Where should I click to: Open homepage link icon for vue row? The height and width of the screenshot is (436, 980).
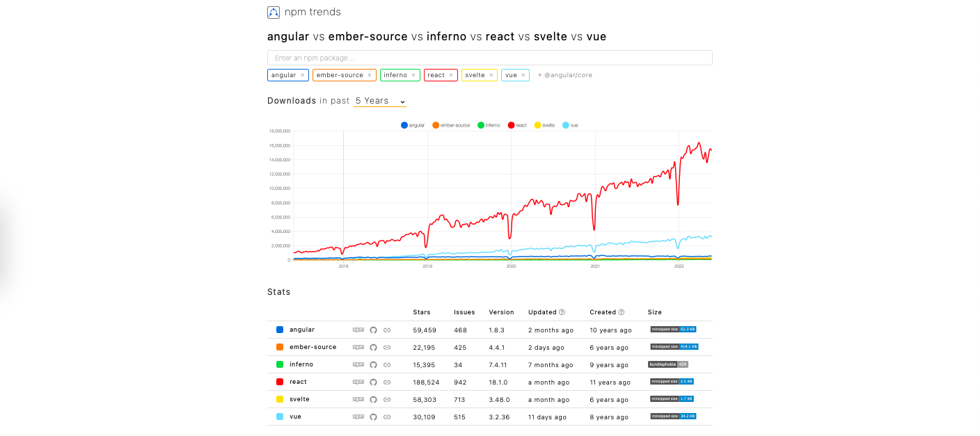tap(387, 417)
